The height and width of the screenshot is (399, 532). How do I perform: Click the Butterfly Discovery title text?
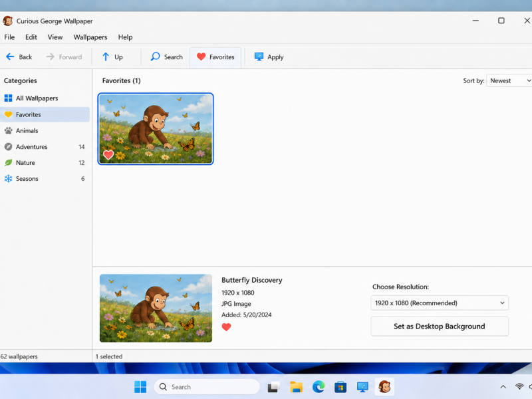[252, 280]
